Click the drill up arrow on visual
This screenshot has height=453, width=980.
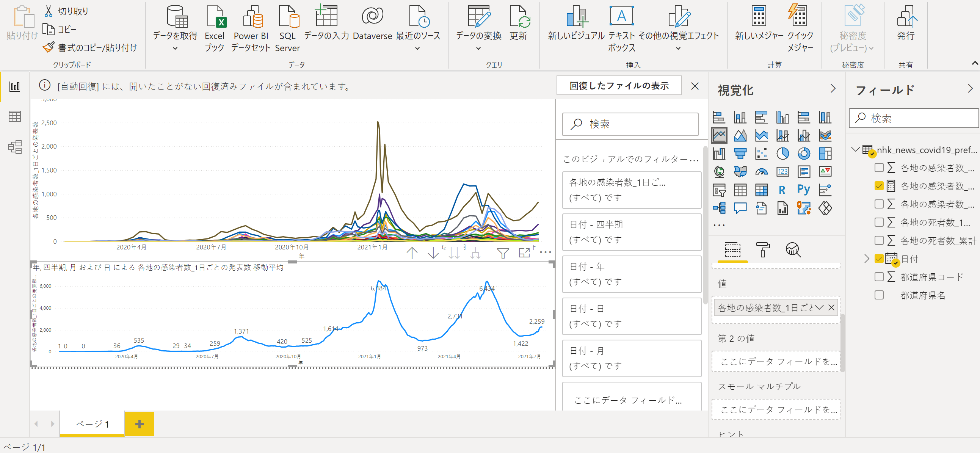(412, 252)
